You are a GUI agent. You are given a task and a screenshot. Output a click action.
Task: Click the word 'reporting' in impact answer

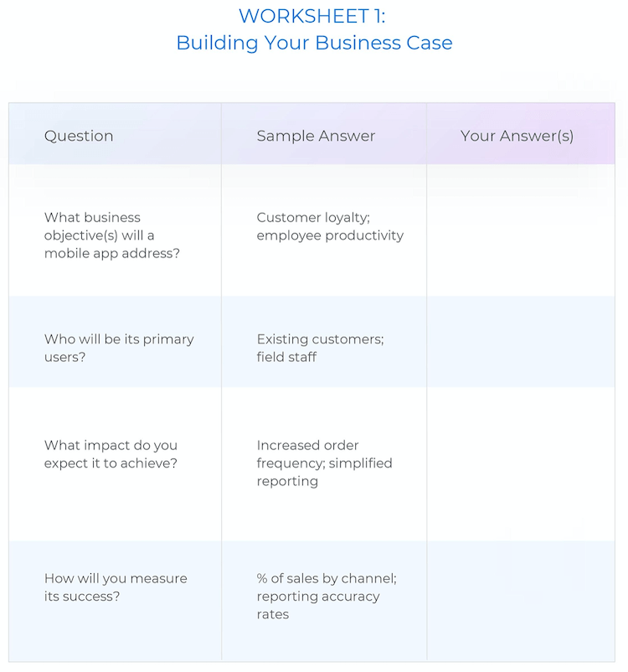[287, 482]
